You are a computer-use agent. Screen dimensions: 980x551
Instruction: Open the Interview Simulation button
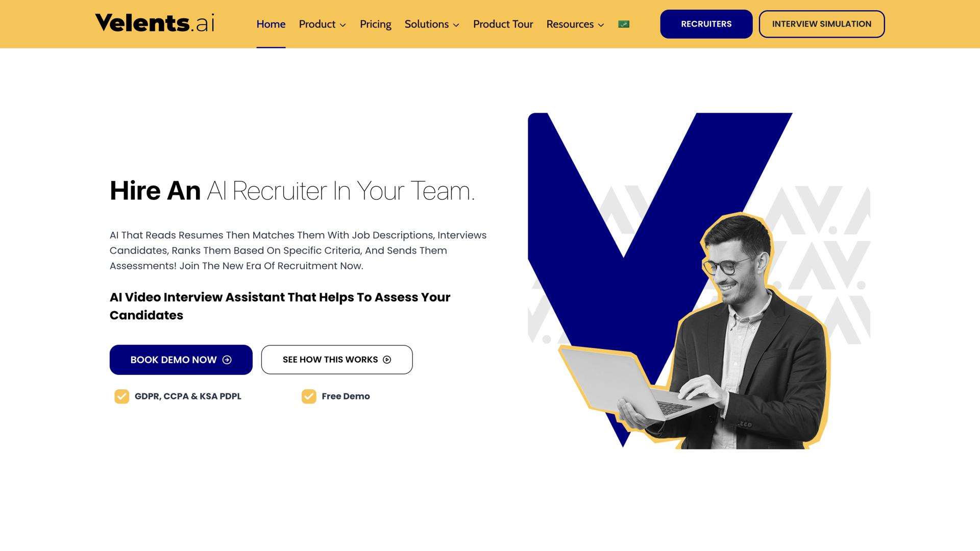822,24
